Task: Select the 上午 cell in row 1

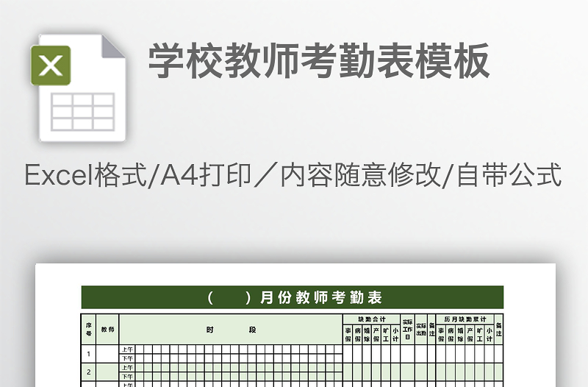Action: point(127,349)
